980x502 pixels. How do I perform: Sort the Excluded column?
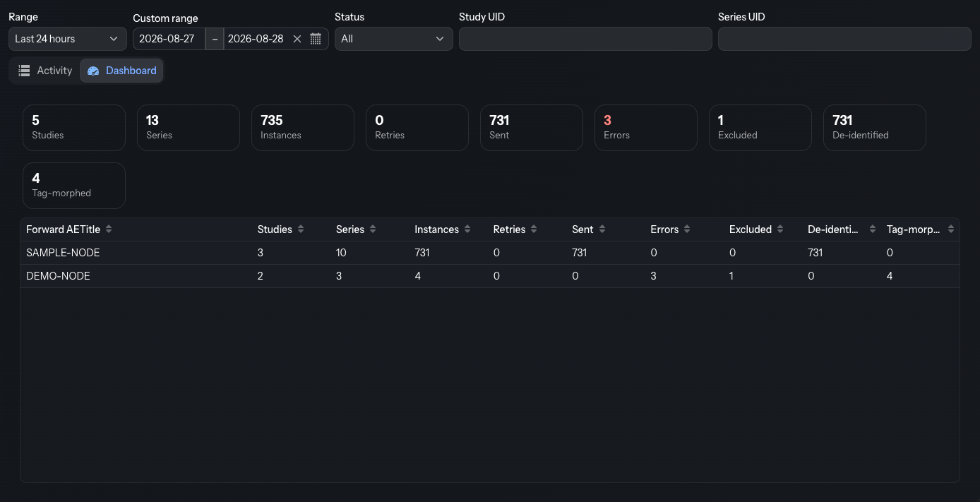point(779,229)
